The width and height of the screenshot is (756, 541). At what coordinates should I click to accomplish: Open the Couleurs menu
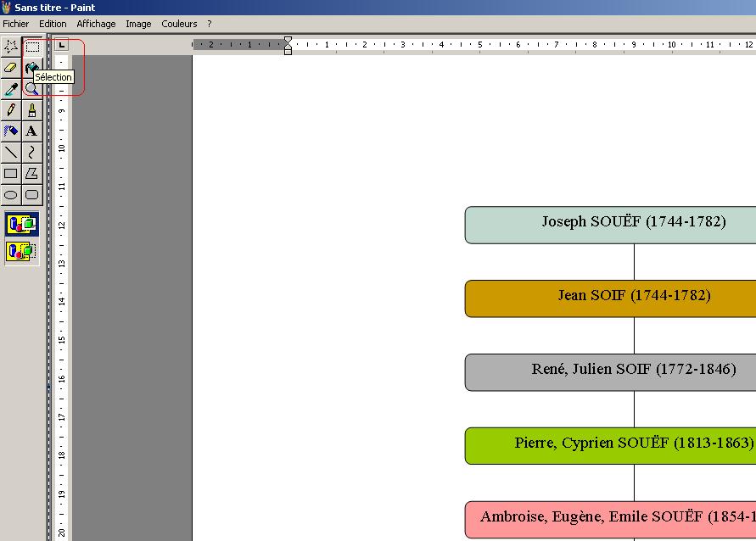pyautogui.click(x=179, y=24)
